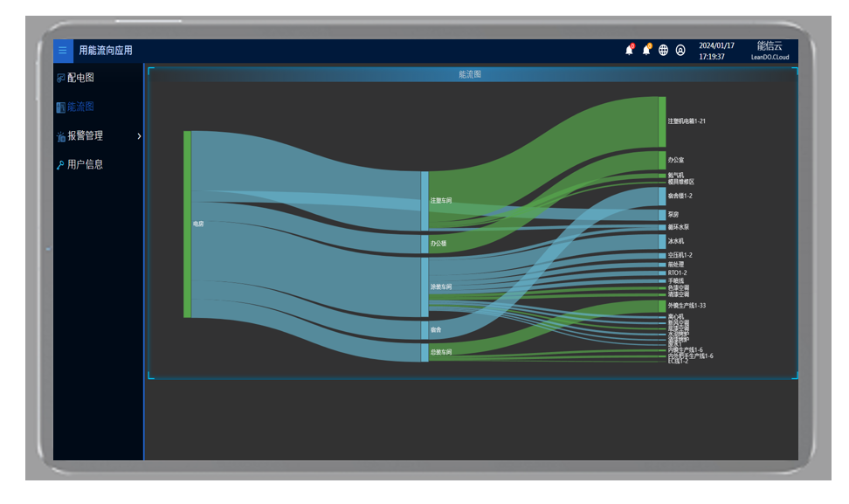Select the 注塑车间 node
Viewport: 849px width, 504px height.
click(424, 201)
